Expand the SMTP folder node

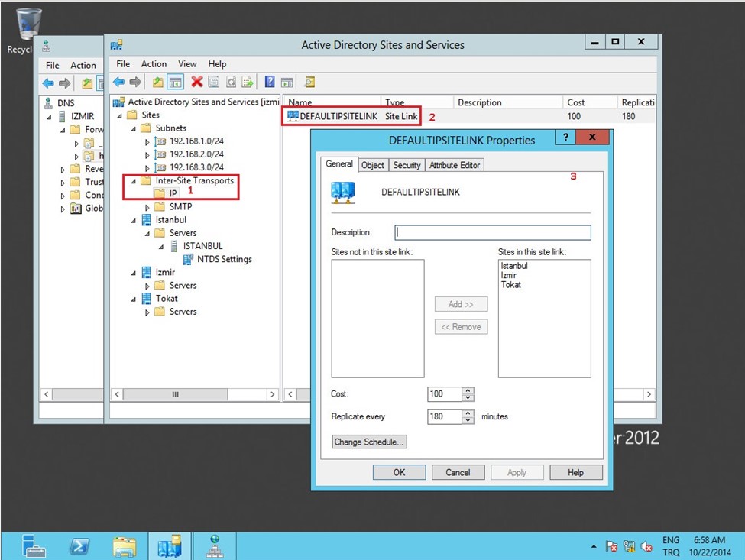(x=147, y=207)
